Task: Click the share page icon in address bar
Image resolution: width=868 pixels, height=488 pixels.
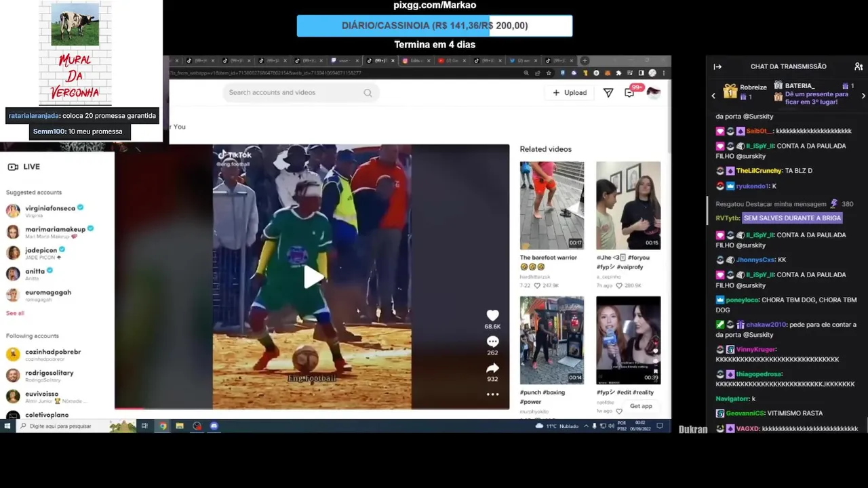Action: click(x=538, y=73)
